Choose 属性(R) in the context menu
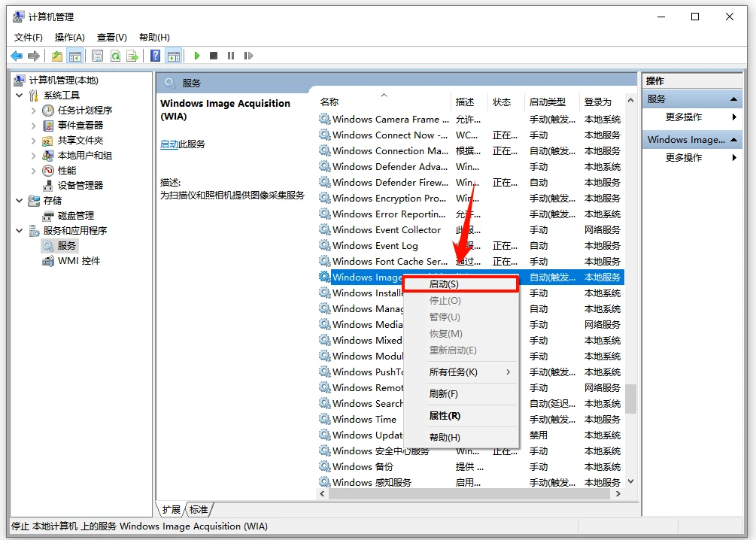The width and height of the screenshot is (756, 540). (x=461, y=416)
